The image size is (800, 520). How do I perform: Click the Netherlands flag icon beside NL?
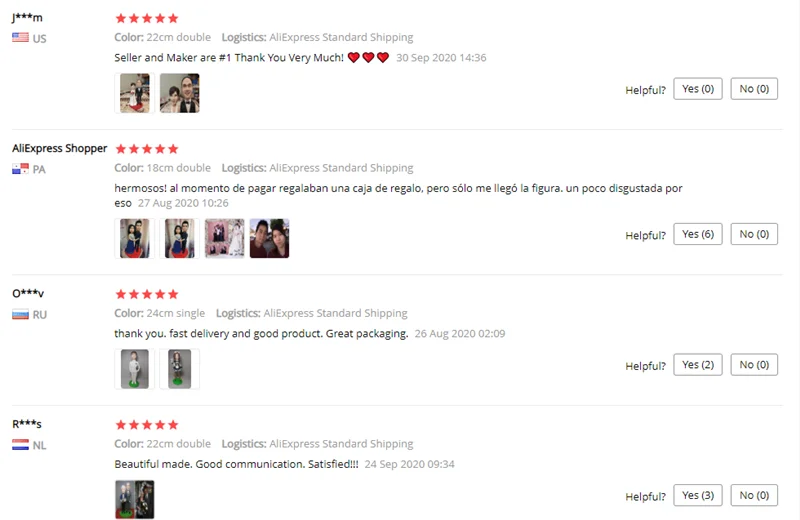click(x=20, y=445)
